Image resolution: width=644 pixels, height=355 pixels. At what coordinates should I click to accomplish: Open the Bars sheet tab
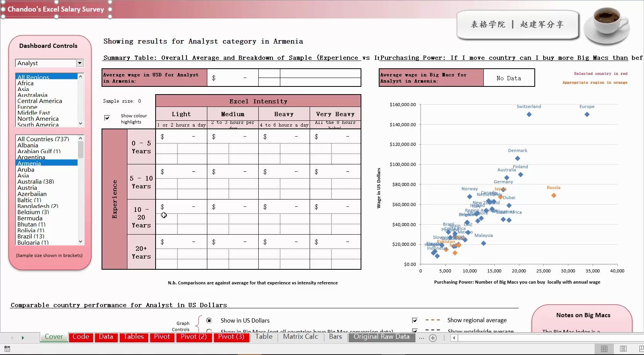click(x=336, y=336)
